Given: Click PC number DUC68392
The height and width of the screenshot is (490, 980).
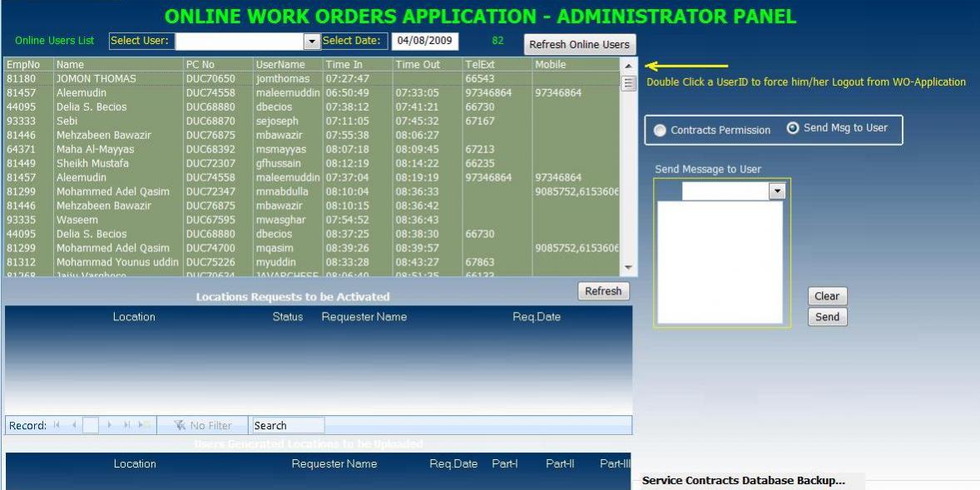Looking at the screenshot, I should point(210,150).
